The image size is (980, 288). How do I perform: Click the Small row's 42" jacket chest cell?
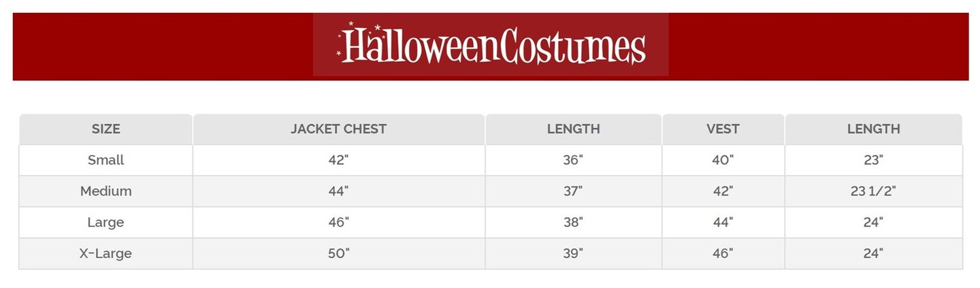[x=338, y=160]
